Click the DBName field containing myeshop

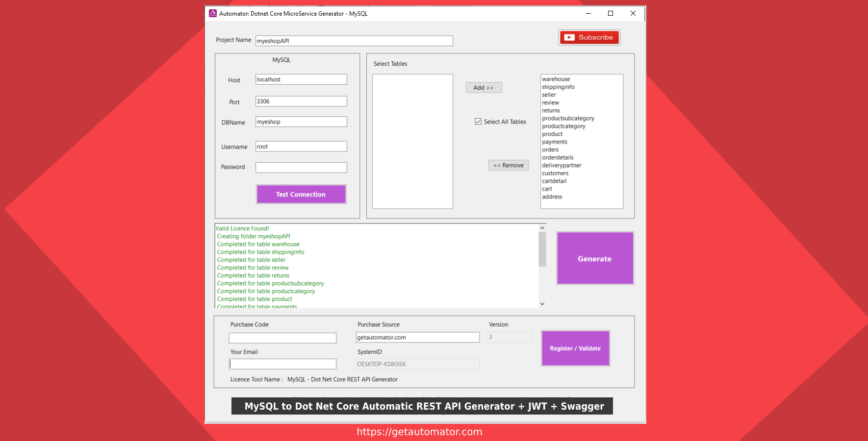pyautogui.click(x=301, y=122)
